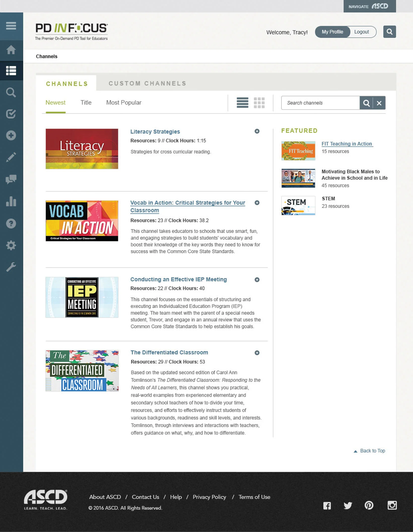Open featured FIT Teaching in Action link
This screenshot has height=532, width=413.
[347, 144]
